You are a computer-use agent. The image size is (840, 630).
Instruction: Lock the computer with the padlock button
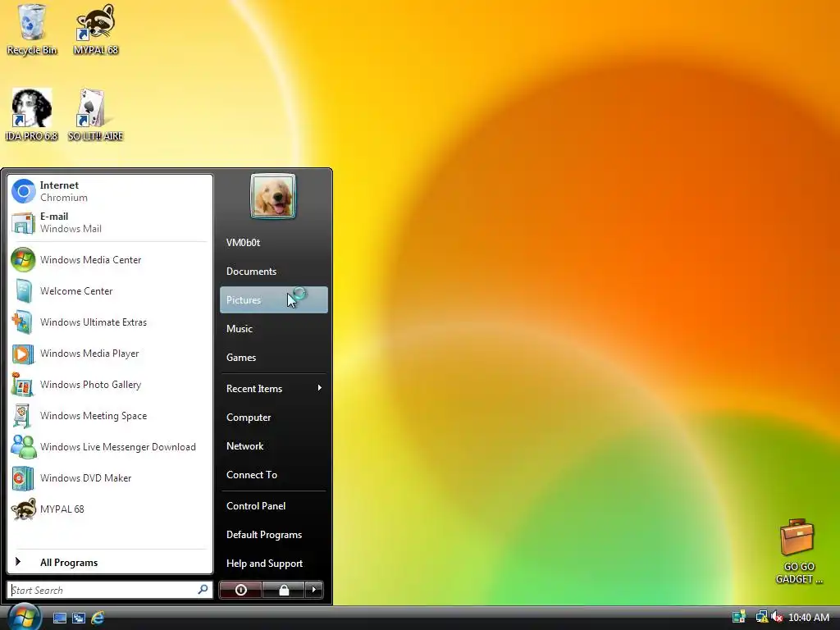coord(283,590)
